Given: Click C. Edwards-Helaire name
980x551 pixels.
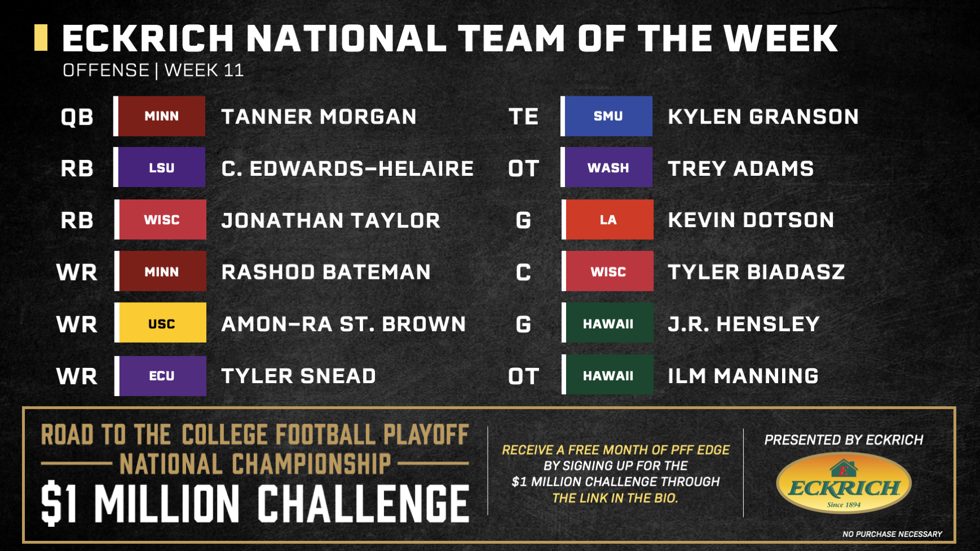Looking at the screenshot, I should 347,168.
